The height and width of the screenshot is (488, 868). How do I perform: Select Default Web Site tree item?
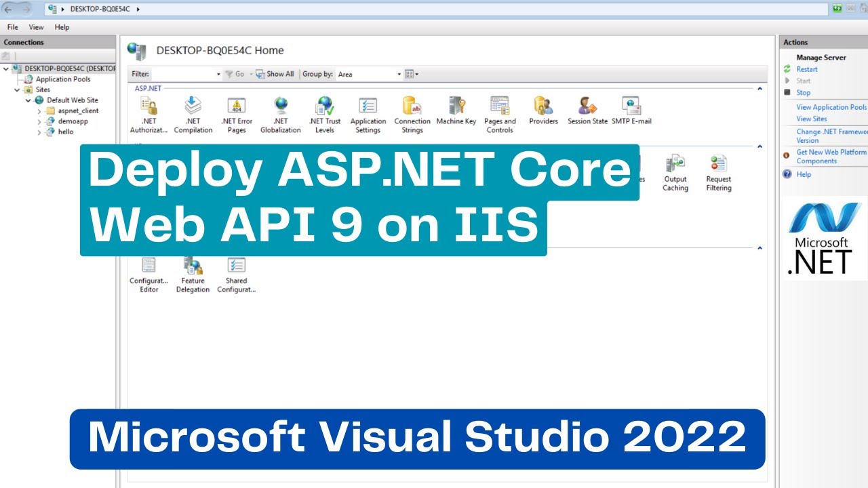tap(72, 100)
